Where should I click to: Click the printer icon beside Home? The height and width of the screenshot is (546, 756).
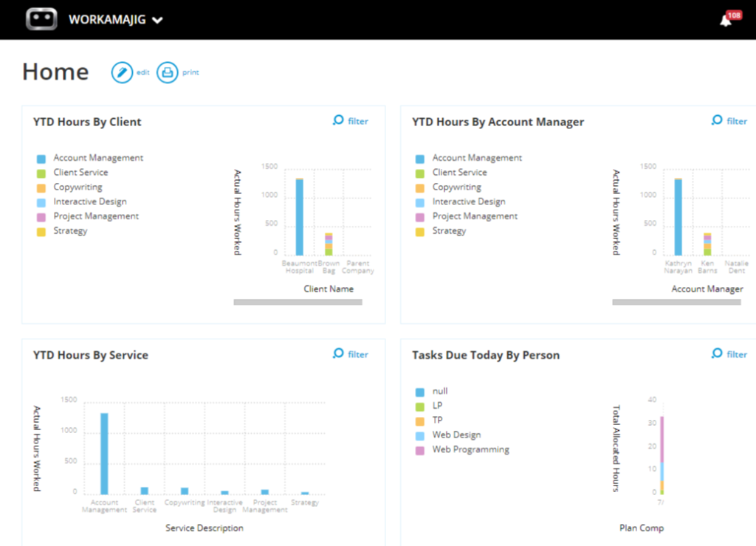pyautogui.click(x=168, y=72)
